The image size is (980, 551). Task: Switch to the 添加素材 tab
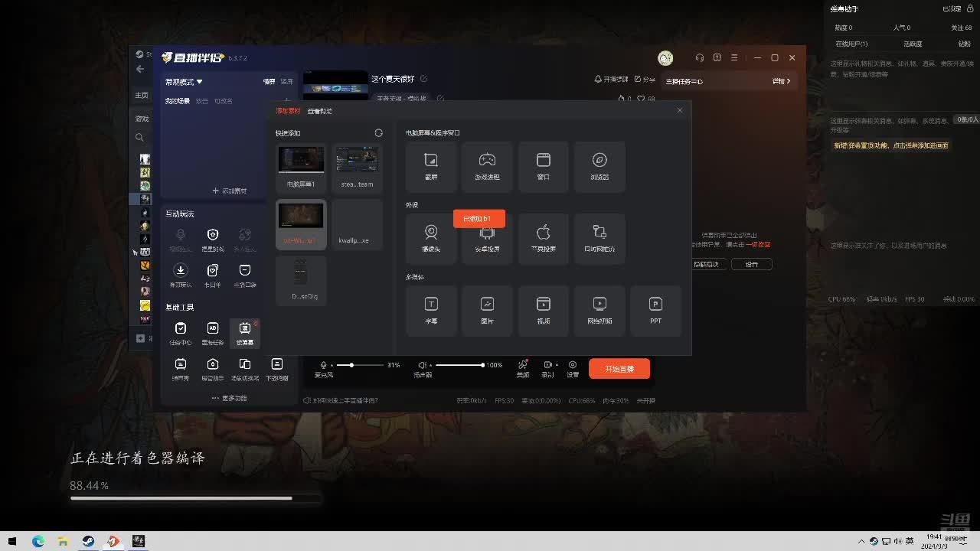[x=289, y=112]
